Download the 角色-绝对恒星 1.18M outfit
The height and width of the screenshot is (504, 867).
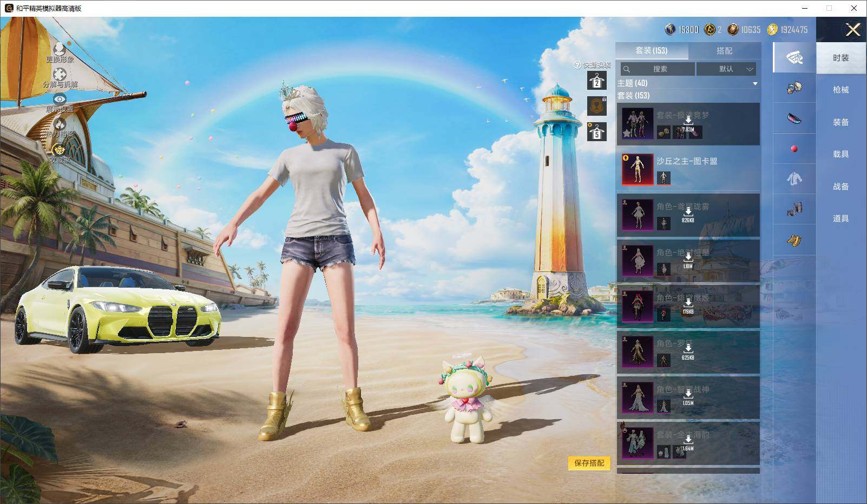pos(688,260)
